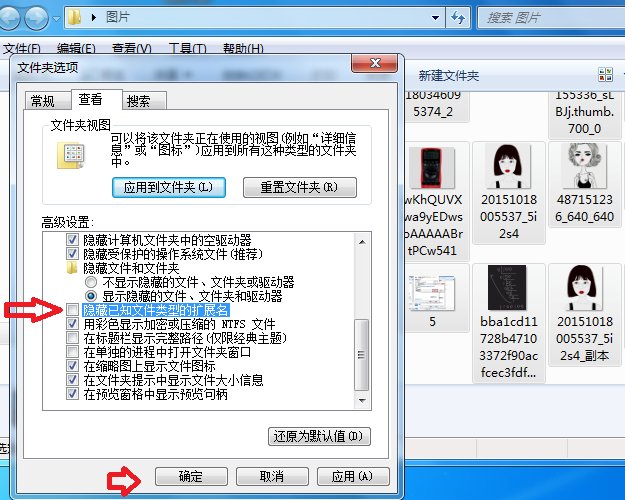Enable 在单独的进程中打开文件夹窗口 checkbox
The height and width of the screenshot is (500, 625).
tap(72, 352)
